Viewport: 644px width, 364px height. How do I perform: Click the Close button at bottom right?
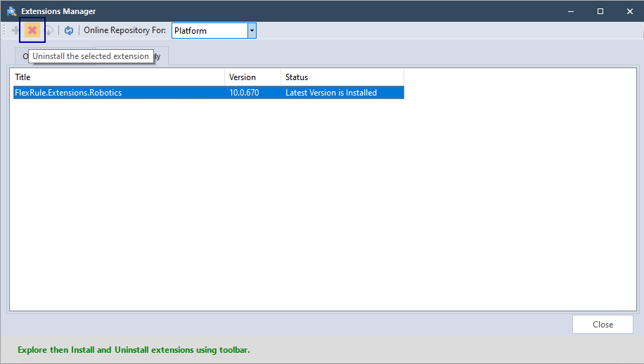click(x=603, y=324)
